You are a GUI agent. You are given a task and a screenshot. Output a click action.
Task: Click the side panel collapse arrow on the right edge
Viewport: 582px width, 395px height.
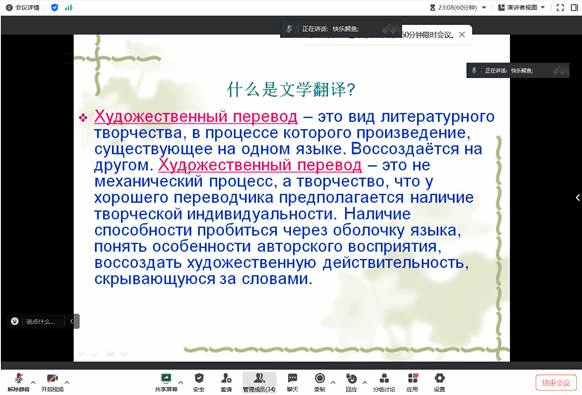pyautogui.click(x=578, y=198)
